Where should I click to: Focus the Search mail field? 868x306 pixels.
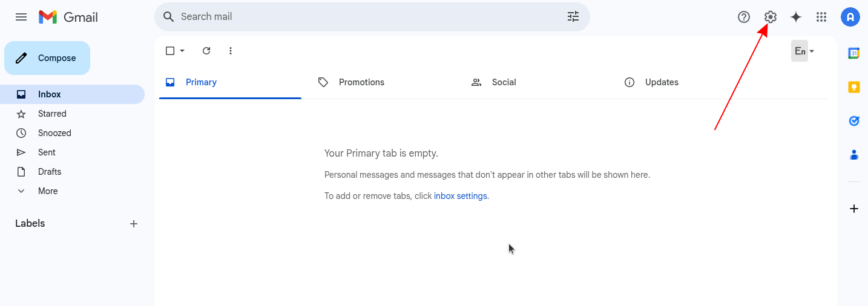pos(372,17)
